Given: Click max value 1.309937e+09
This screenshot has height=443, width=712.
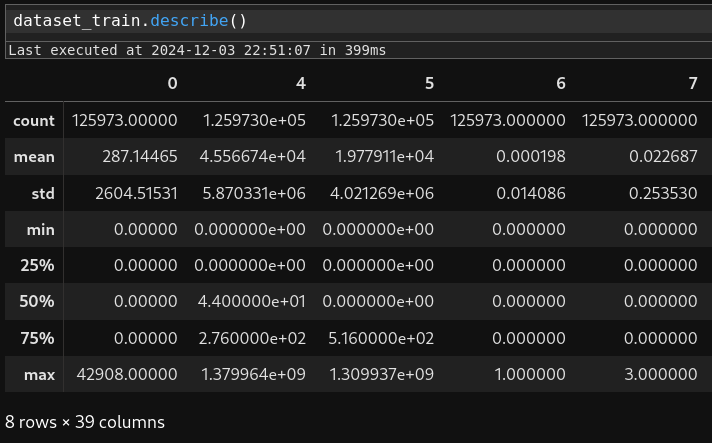Looking at the screenshot, I should click(382, 374).
